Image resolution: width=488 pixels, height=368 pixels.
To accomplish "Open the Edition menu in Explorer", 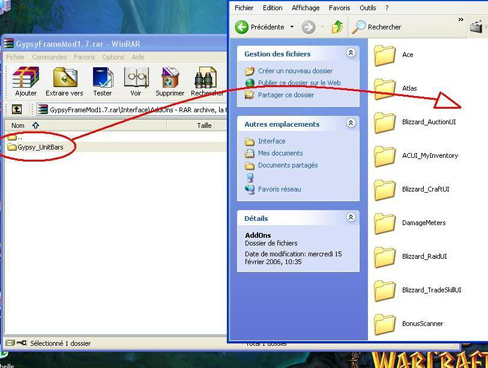I will [272, 8].
